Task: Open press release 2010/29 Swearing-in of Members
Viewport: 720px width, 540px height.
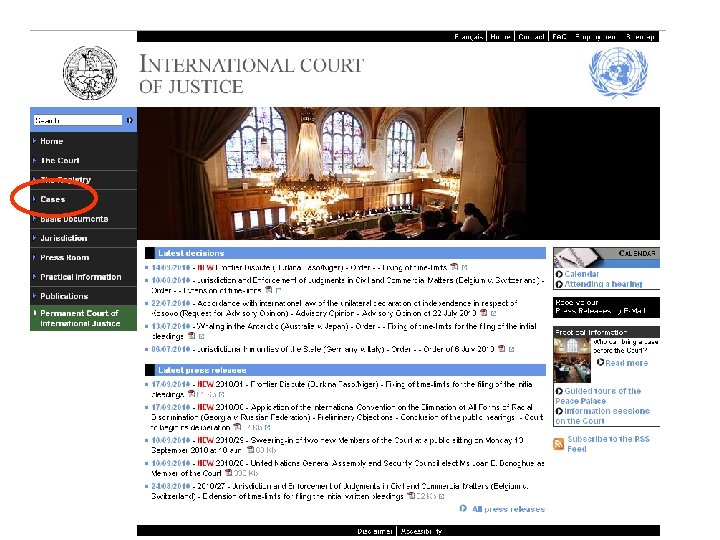Action: point(337,445)
